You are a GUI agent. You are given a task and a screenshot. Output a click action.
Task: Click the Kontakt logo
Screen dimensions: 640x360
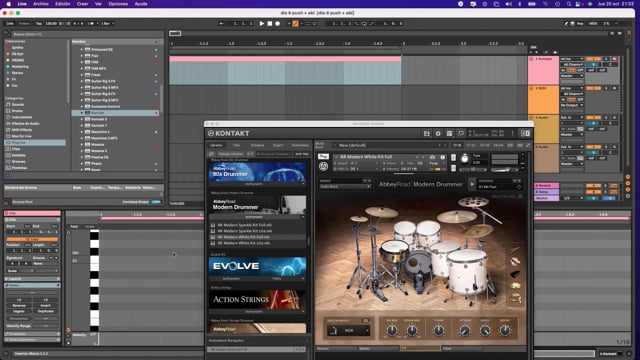[229, 133]
